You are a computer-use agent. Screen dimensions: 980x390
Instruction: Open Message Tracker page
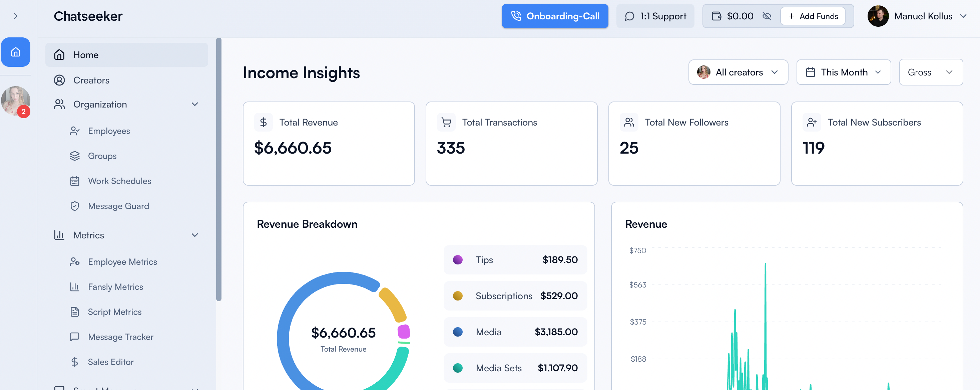(x=121, y=337)
